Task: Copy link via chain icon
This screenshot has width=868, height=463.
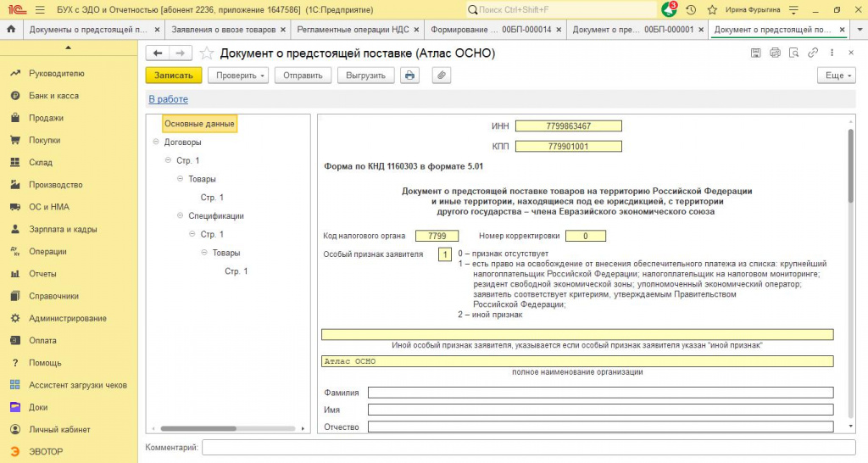Action: point(813,53)
